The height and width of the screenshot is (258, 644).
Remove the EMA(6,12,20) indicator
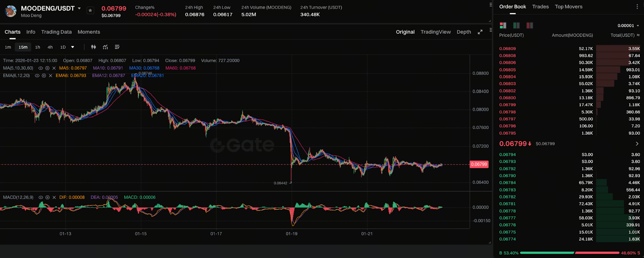(50, 76)
